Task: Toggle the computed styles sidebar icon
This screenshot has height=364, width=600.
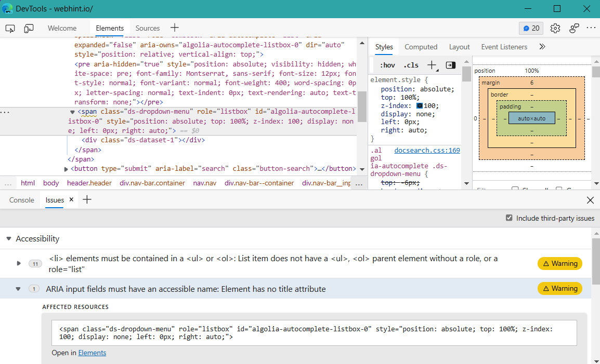Action: 451,65
